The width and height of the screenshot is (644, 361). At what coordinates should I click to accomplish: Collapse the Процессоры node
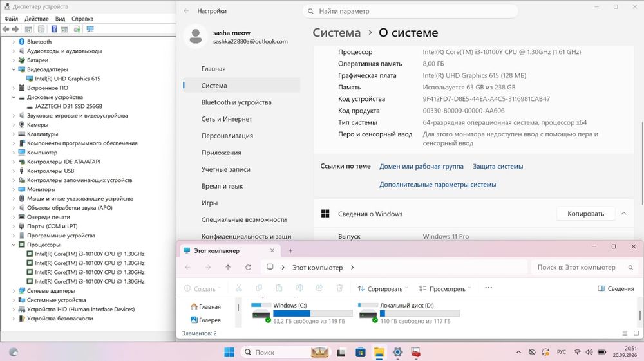click(x=13, y=245)
